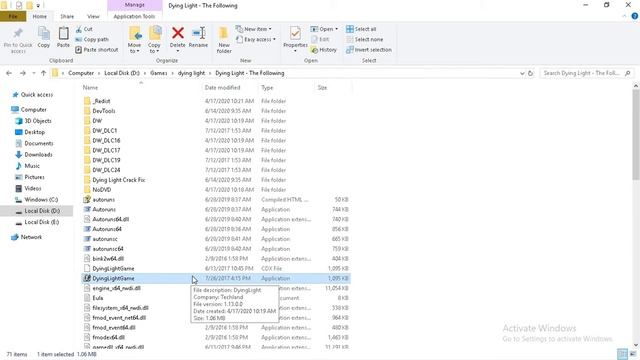Image resolution: width=640 pixels, height=360 pixels.
Task: Click the Paste ribbon icon
Action: pyautogui.click(x=63, y=33)
